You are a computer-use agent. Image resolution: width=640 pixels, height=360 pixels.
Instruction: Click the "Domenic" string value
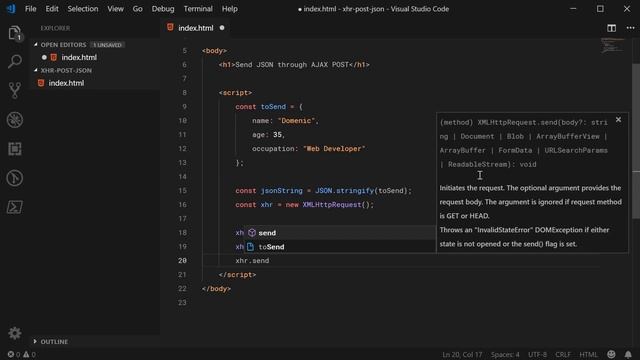pyautogui.click(x=296, y=120)
